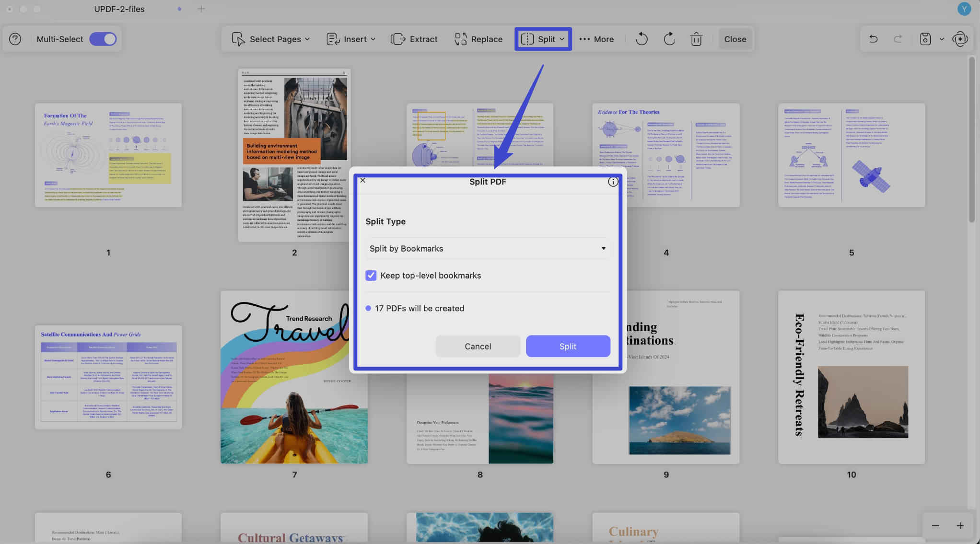
Task: Click the purple Split button
Action: pos(568,346)
